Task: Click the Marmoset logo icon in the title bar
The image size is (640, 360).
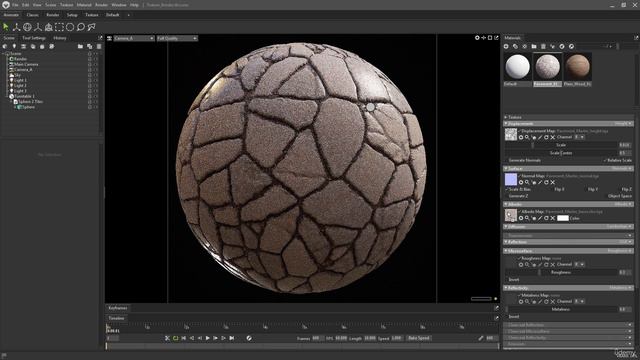Action: 6,5
